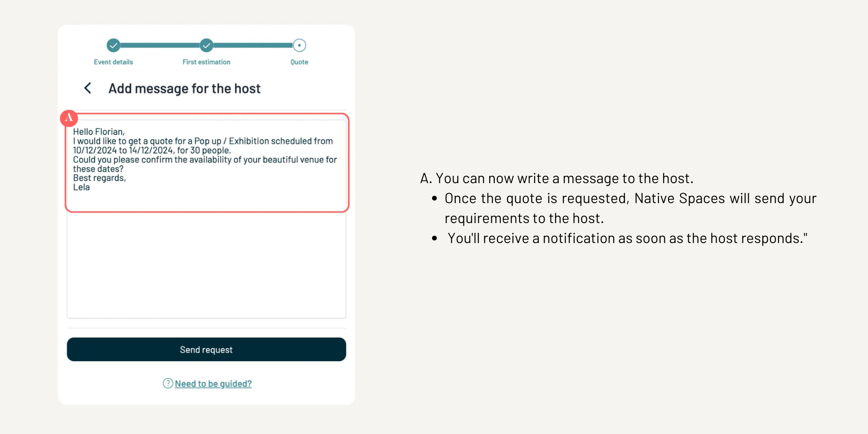Click the blank area below the message text

pos(207,265)
